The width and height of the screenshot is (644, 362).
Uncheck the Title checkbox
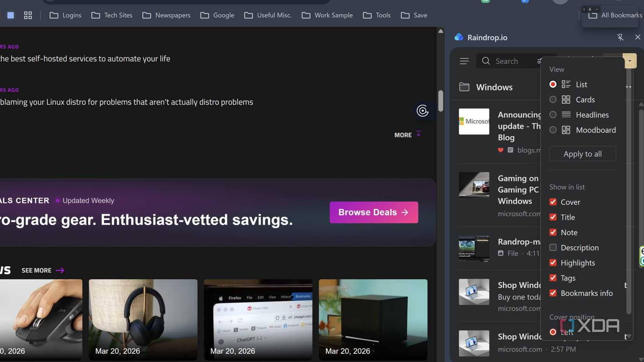(553, 217)
